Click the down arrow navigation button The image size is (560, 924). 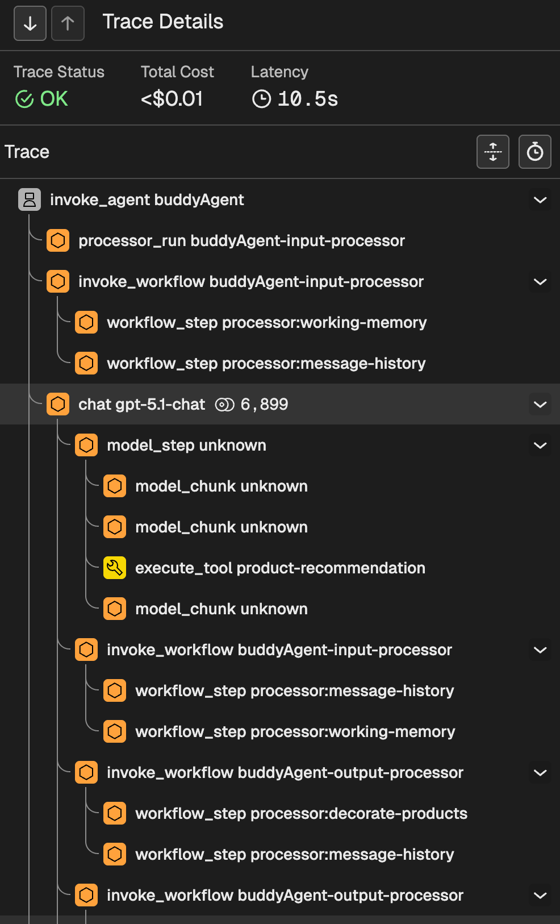coord(30,23)
